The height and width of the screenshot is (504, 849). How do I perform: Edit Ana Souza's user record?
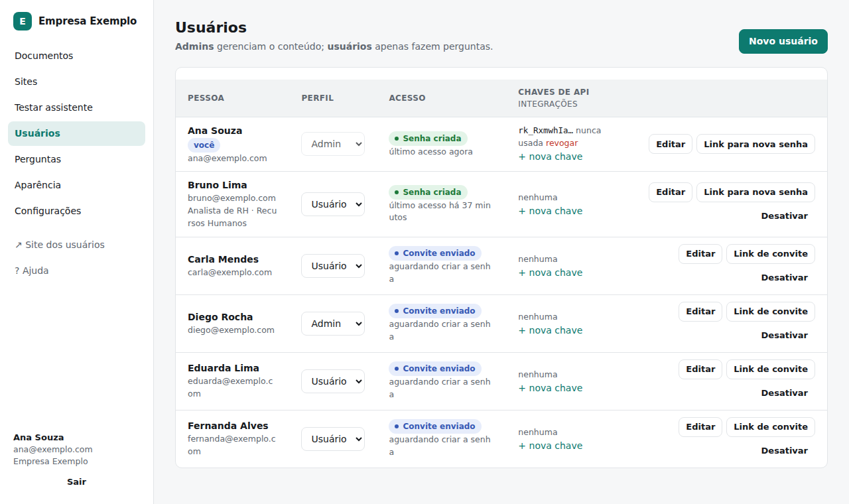coord(671,144)
